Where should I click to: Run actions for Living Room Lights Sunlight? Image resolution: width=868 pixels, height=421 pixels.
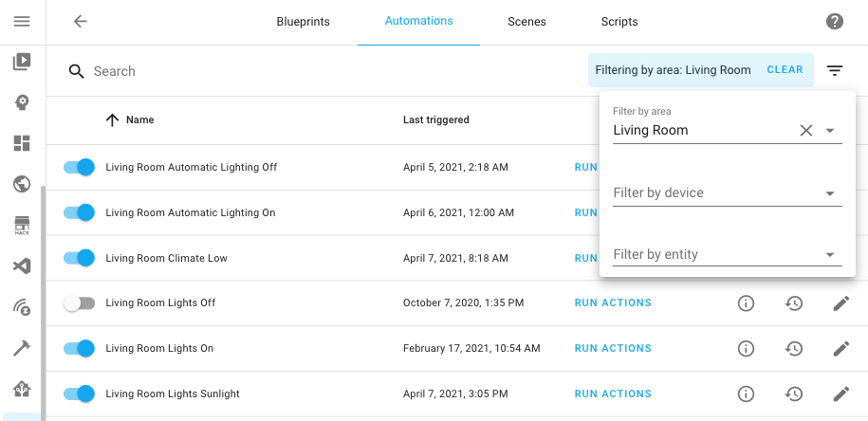(613, 394)
